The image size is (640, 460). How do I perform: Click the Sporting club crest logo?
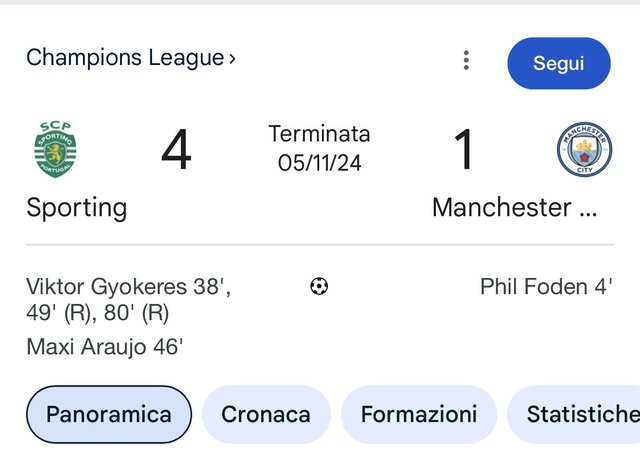(x=54, y=149)
